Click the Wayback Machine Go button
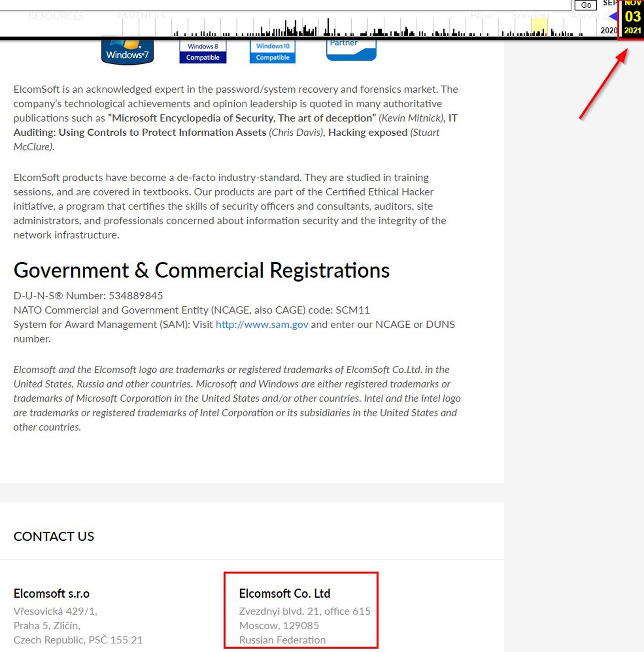 (x=586, y=5)
